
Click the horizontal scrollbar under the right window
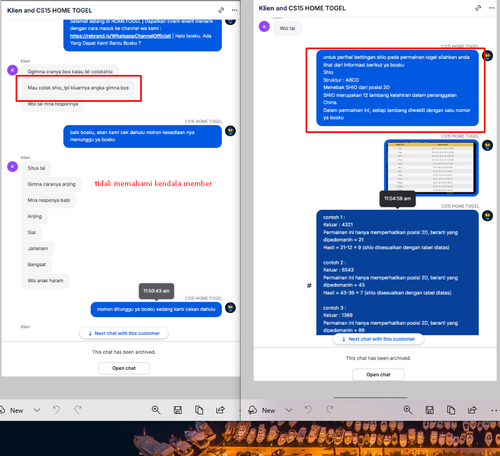370,397
